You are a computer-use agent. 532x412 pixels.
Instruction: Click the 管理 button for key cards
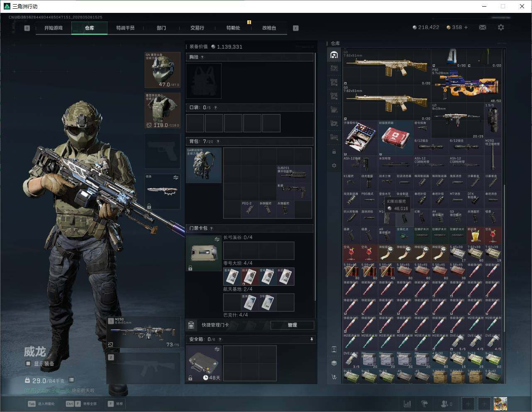292,325
